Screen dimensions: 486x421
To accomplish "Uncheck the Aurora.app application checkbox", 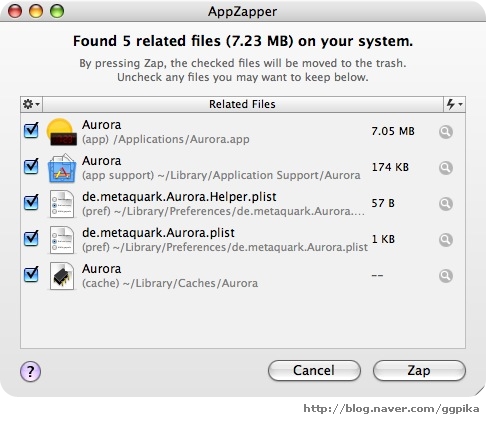I will [31, 130].
